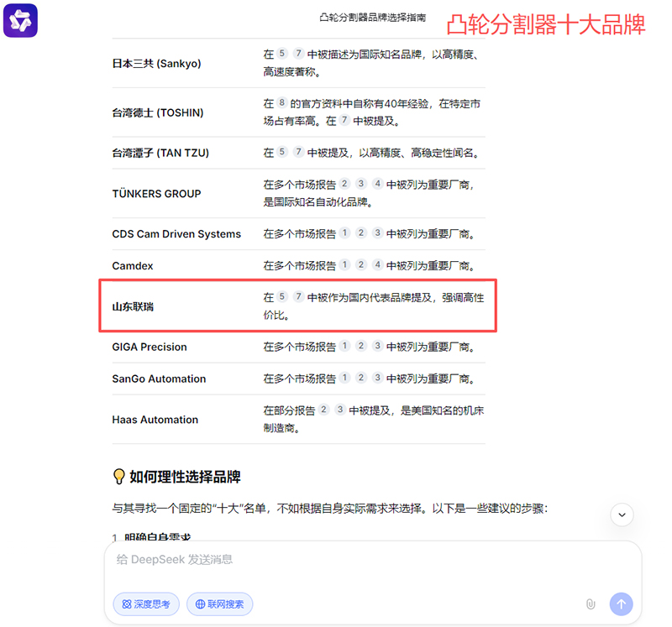
Task: Open citation 8 in the TOSHIN row
Action: coord(282,103)
